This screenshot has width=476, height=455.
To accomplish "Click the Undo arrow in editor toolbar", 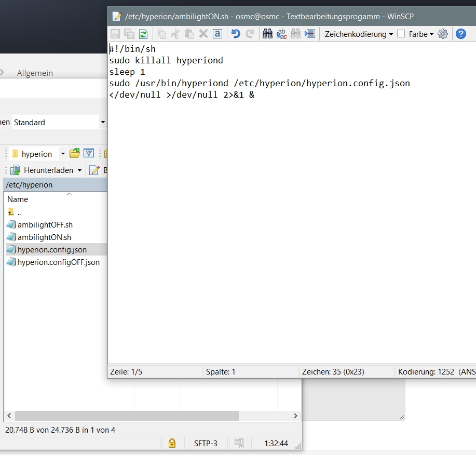I will 236,34.
